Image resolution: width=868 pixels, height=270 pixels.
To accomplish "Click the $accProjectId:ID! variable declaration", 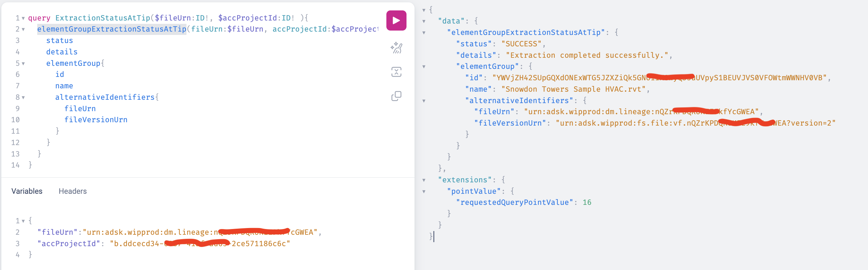I will point(257,18).
